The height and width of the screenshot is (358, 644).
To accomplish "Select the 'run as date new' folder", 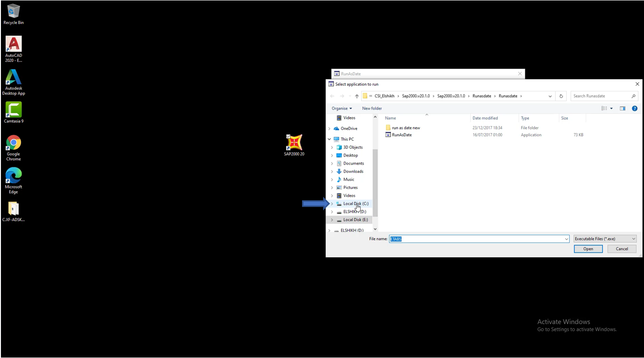I will (406, 128).
